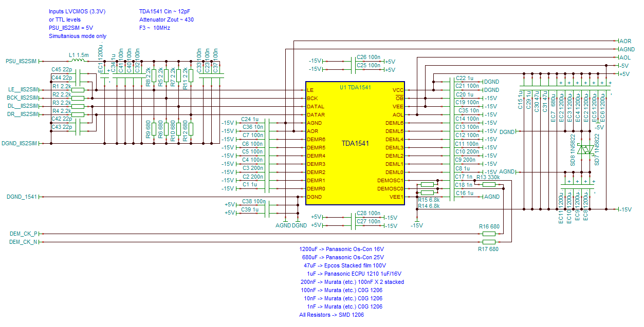The width and height of the screenshot is (644, 327).
Task: Click 'All Resistors -> SMD 1206' note
Action: click(332, 315)
